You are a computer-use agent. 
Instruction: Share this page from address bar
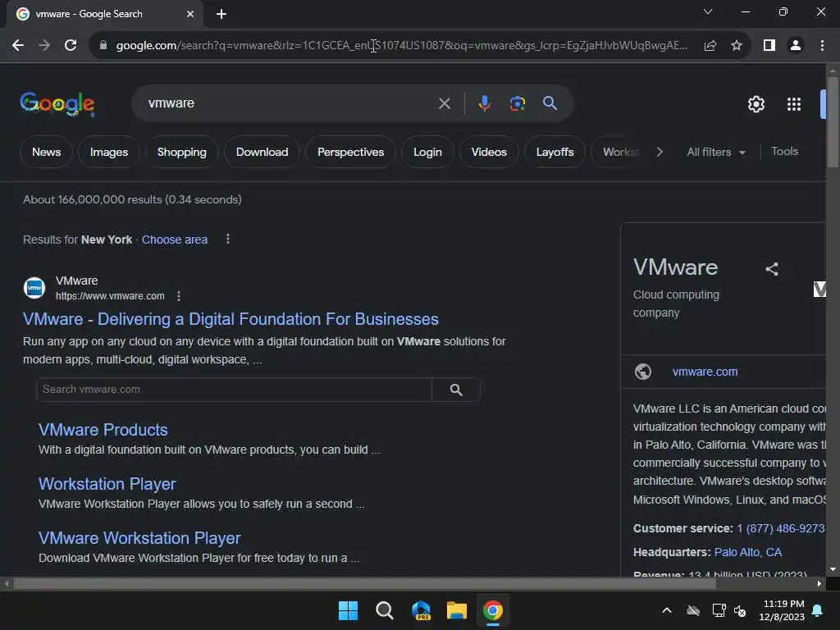click(x=710, y=46)
